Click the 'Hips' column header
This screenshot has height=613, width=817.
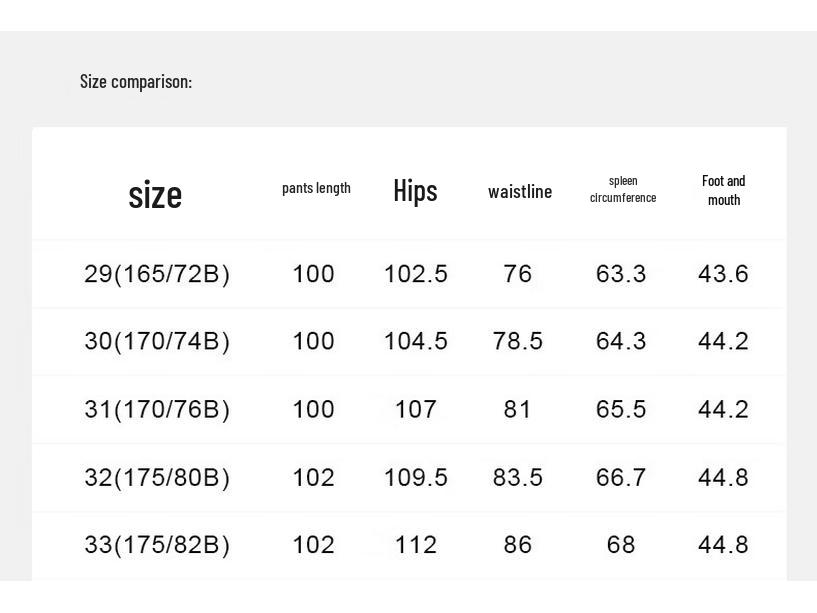(415, 190)
